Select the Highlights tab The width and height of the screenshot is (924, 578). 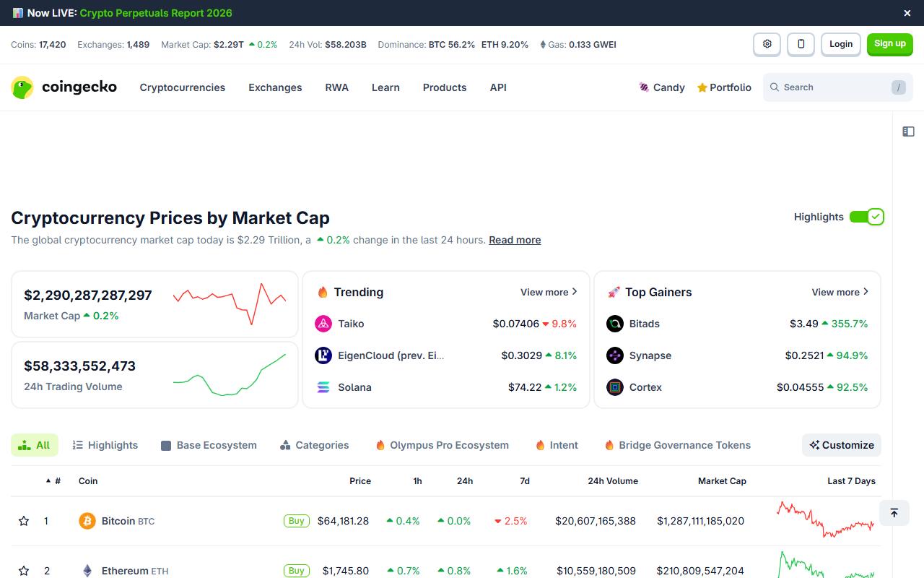pyautogui.click(x=105, y=445)
